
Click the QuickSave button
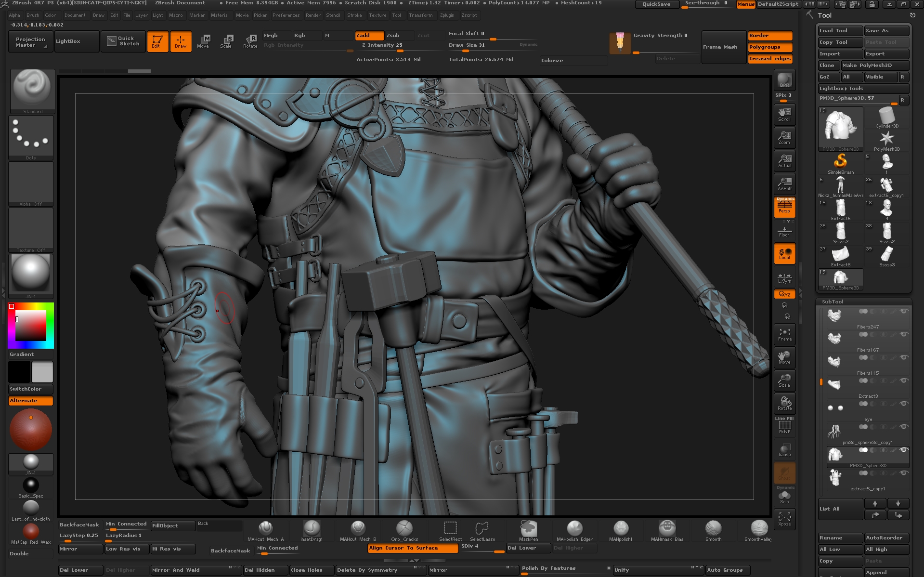(657, 4)
